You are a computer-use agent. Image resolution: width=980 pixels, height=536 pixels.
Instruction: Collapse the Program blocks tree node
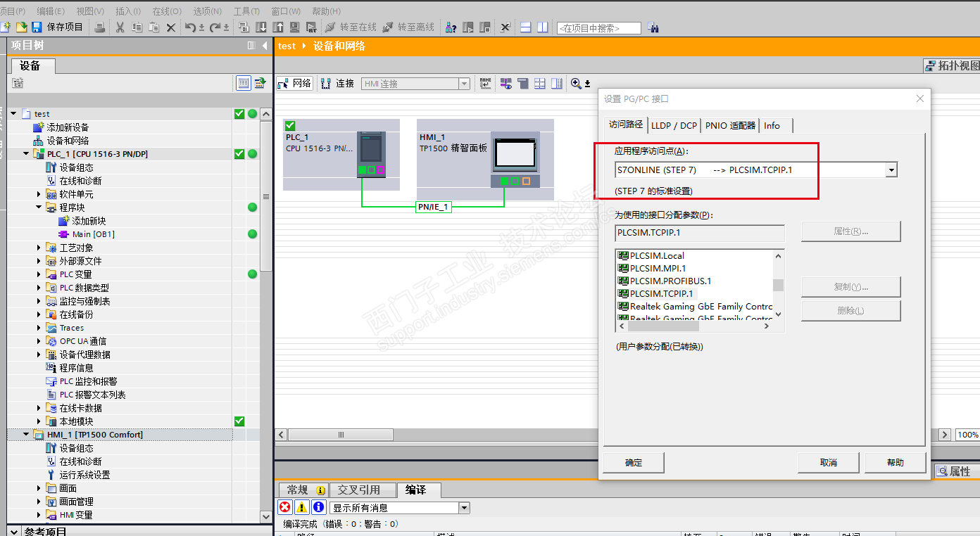(39, 208)
